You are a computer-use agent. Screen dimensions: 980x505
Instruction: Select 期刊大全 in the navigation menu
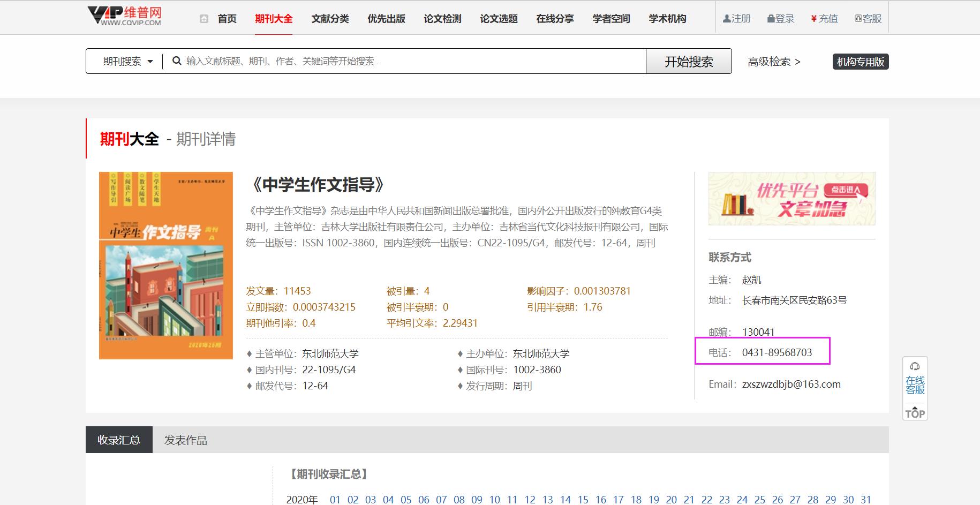274,18
